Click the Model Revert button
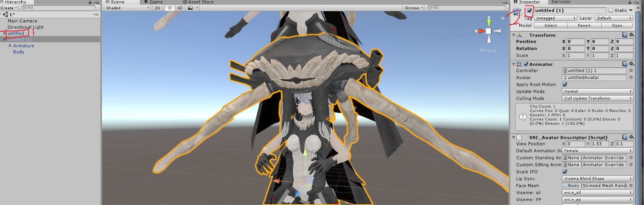The height and width of the screenshot is (205, 644). coord(584,25)
